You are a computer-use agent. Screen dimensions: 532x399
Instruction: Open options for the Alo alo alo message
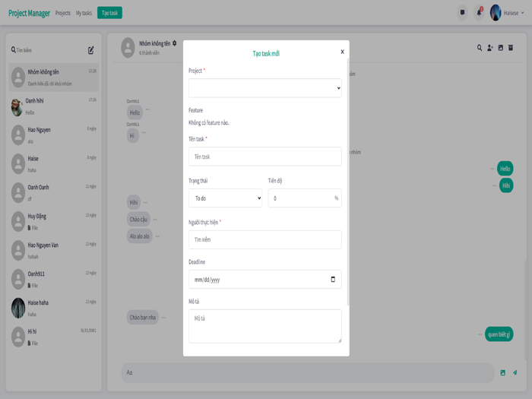157,236
